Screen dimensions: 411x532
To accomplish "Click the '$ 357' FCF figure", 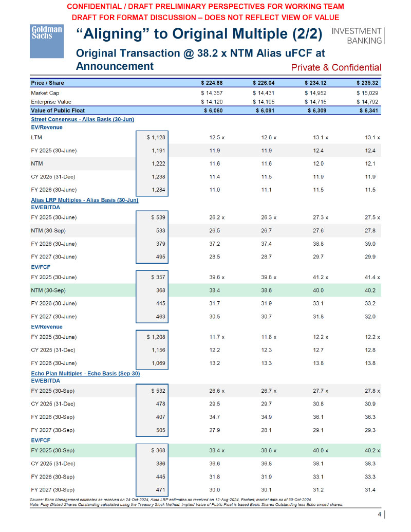I will tap(158, 277).
